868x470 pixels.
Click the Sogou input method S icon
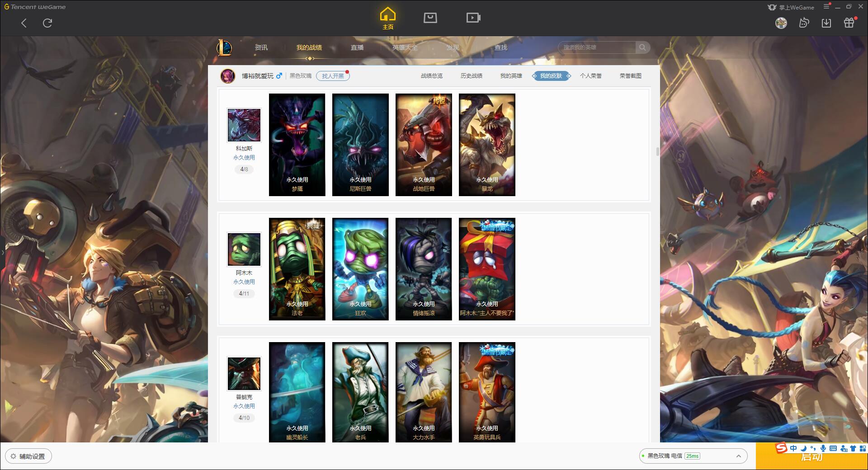pos(782,448)
